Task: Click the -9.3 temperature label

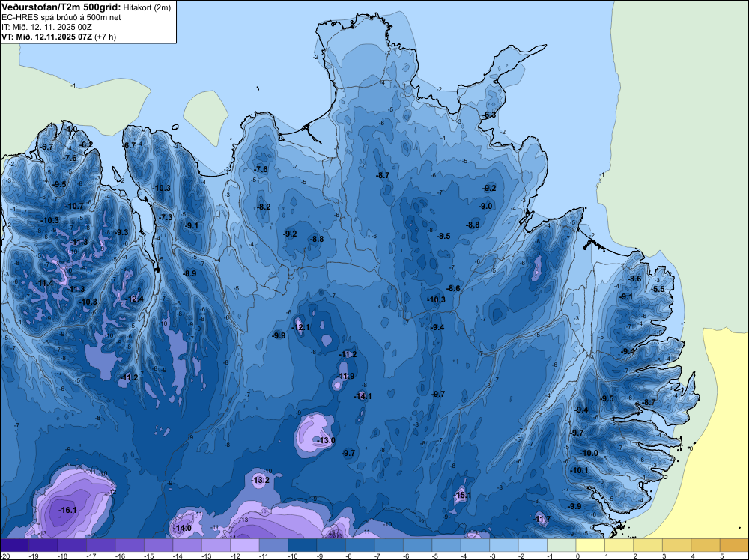Action: click(121, 232)
